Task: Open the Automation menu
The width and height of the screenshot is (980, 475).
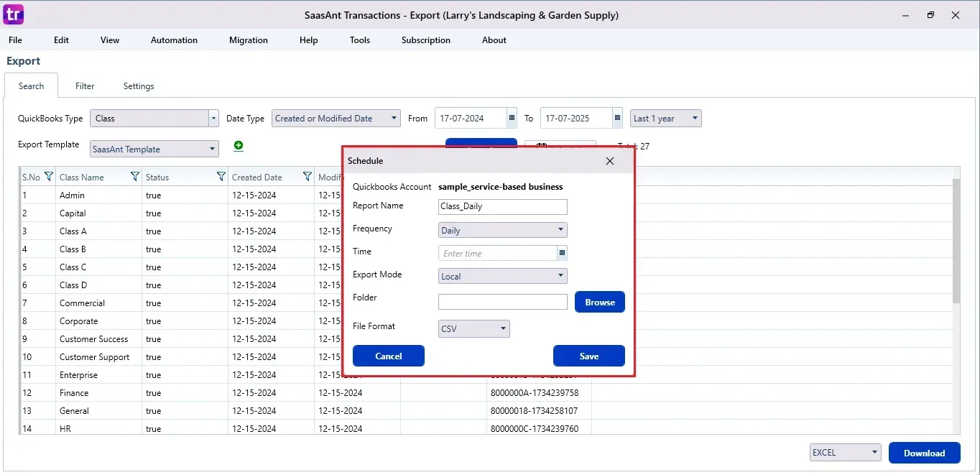Action: (174, 40)
